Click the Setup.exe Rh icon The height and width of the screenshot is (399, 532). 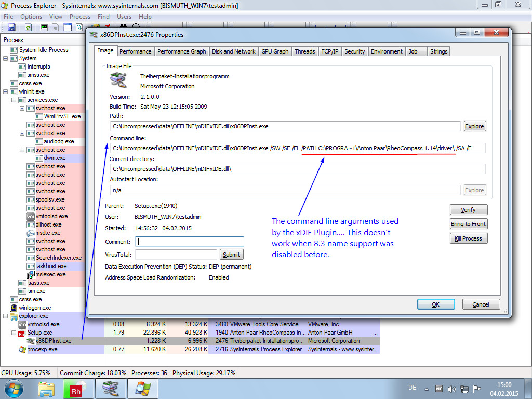pyautogui.click(x=22, y=333)
